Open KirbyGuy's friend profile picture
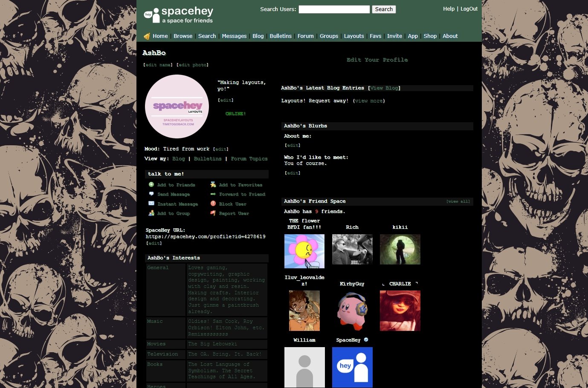Viewport: 588px width, 388px height. [x=352, y=310]
